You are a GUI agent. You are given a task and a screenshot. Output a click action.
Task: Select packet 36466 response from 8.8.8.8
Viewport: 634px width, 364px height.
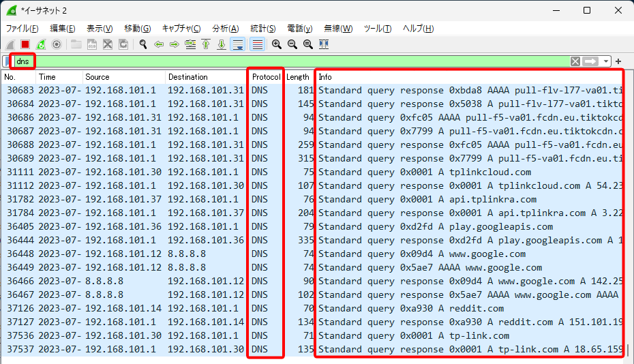(x=314, y=281)
